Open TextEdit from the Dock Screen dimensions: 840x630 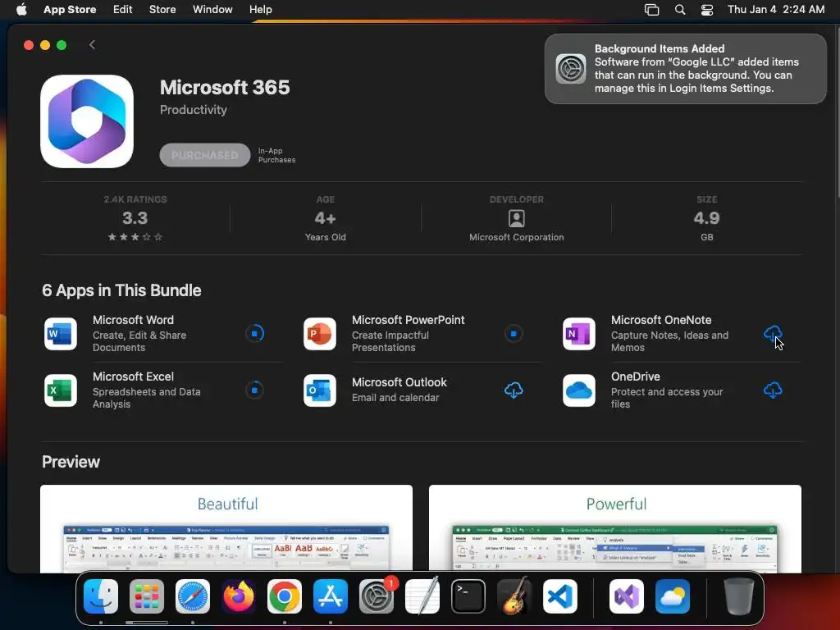tap(422, 596)
